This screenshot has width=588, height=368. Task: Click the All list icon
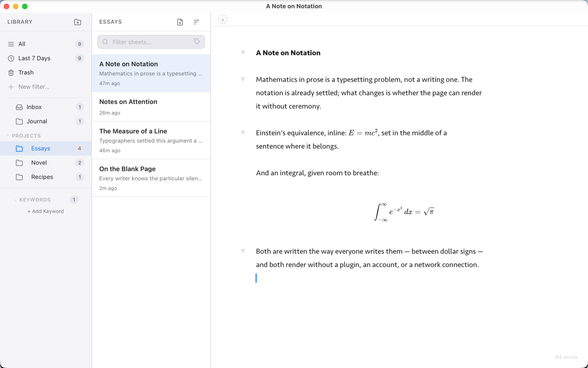[x=11, y=44]
